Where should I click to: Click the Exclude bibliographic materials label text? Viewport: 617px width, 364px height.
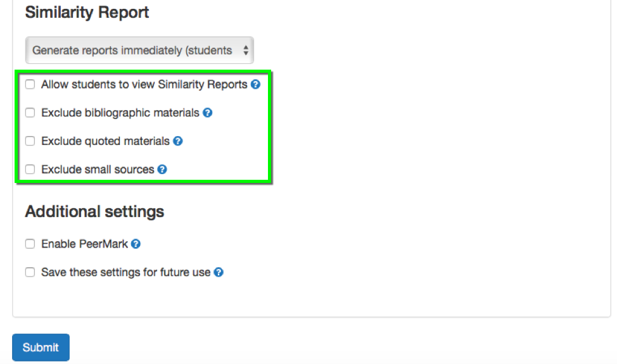coord(120,113)
